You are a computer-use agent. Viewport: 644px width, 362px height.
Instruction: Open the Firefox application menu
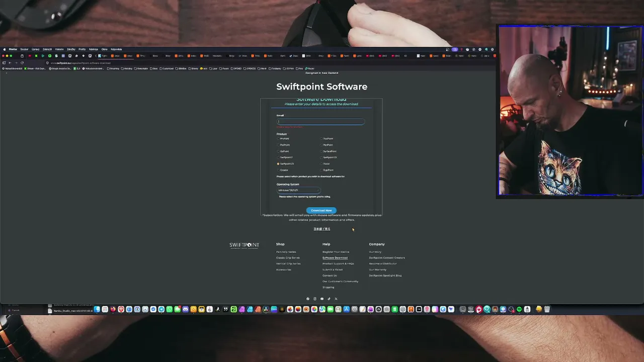coord(13,49)
